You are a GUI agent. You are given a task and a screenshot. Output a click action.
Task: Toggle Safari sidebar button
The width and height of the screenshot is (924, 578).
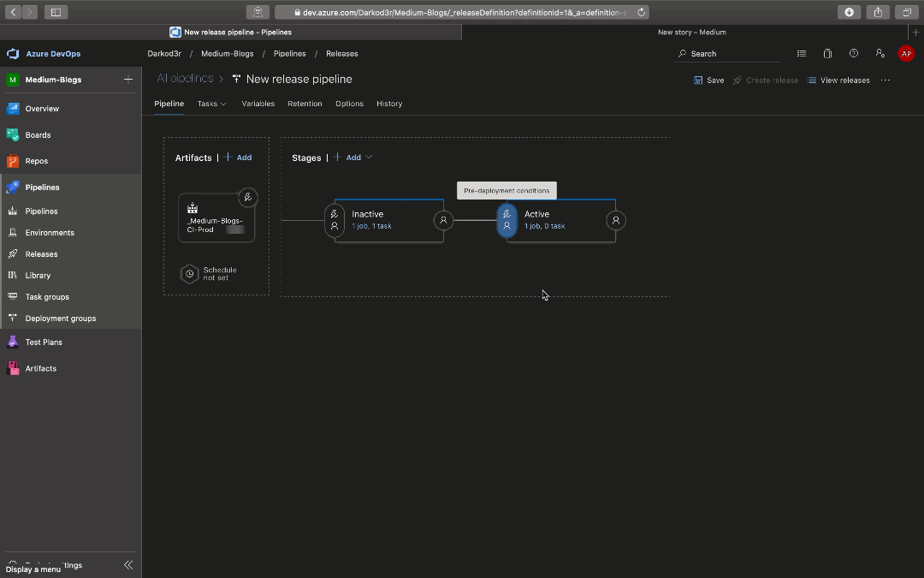pyautogui.click(x=56, y=12)
